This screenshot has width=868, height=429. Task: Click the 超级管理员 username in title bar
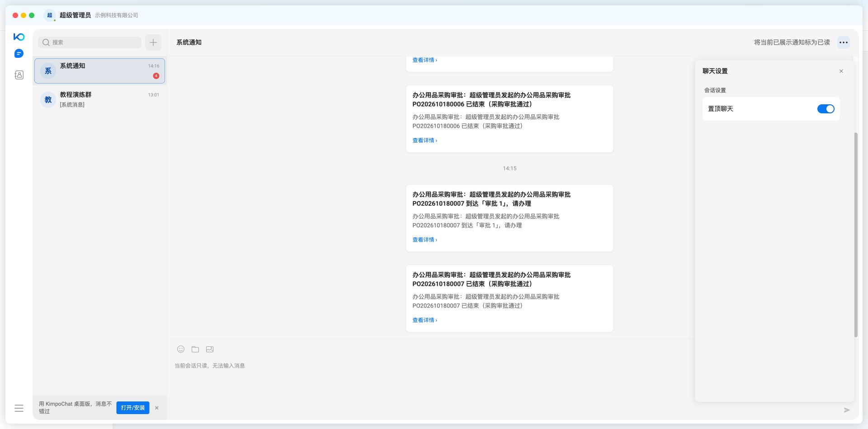point(75,15)
